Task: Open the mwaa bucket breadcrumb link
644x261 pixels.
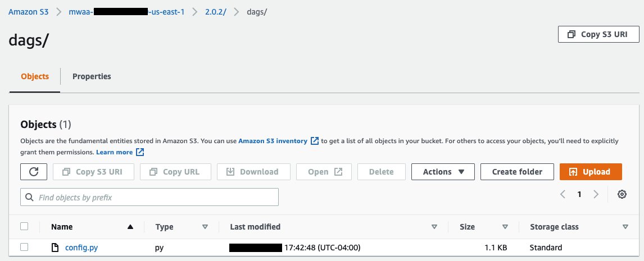Action: click(126, 12)
